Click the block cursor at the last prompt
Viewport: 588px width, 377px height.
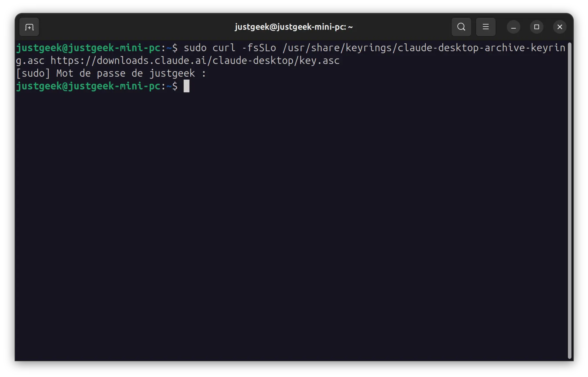pyautogui.click(x=186, y=86)
